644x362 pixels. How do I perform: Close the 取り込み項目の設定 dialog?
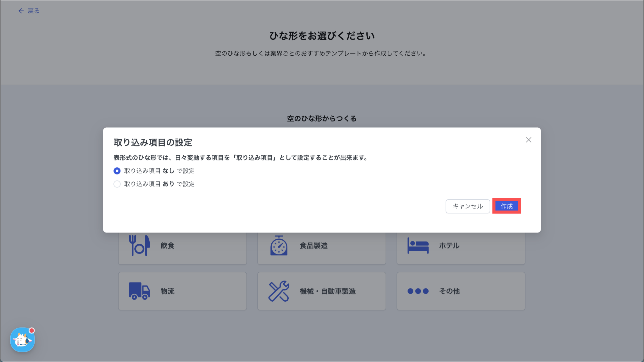tap(528, 140)
